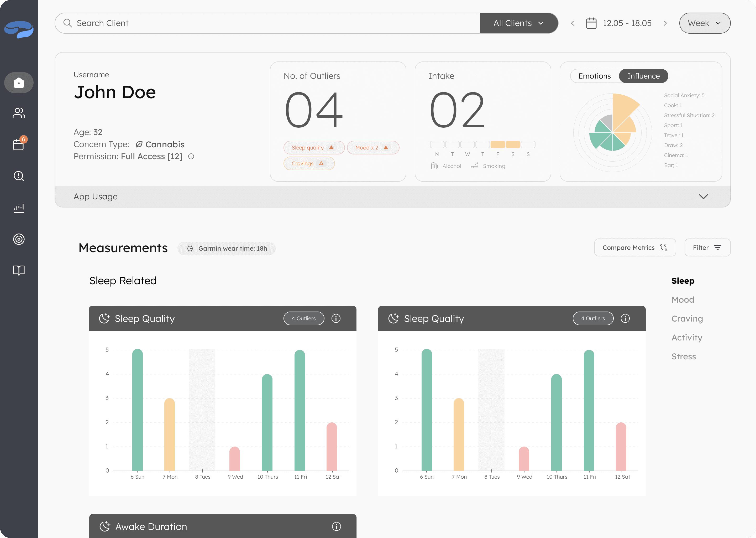756x538 pixels.
Task: Open the Filter button
Action: [x=707, y=247]
